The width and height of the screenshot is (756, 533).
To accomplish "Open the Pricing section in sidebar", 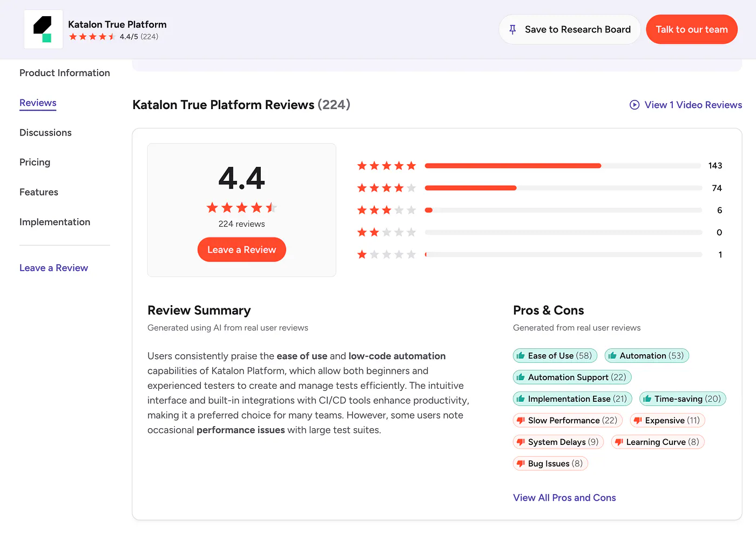I will (x=35, y=162).
